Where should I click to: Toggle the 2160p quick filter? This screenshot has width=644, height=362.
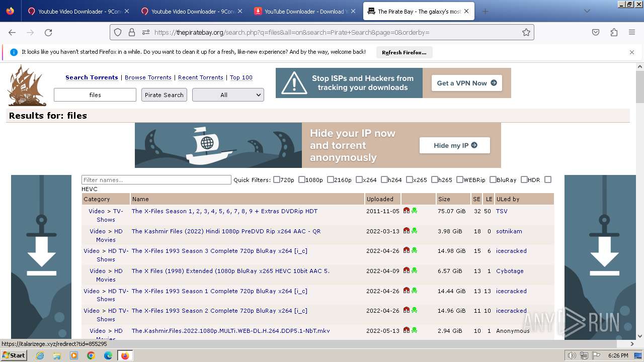coord(331,179)
